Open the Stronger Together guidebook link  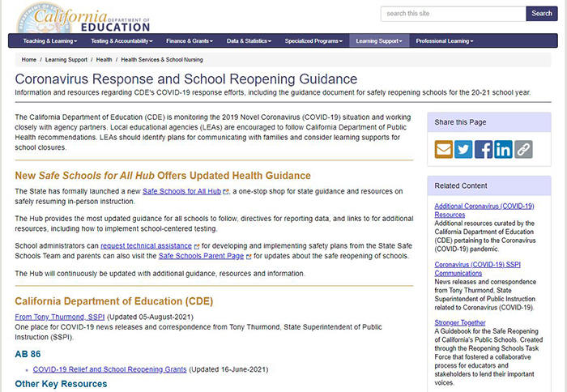[x=460, y=322]
